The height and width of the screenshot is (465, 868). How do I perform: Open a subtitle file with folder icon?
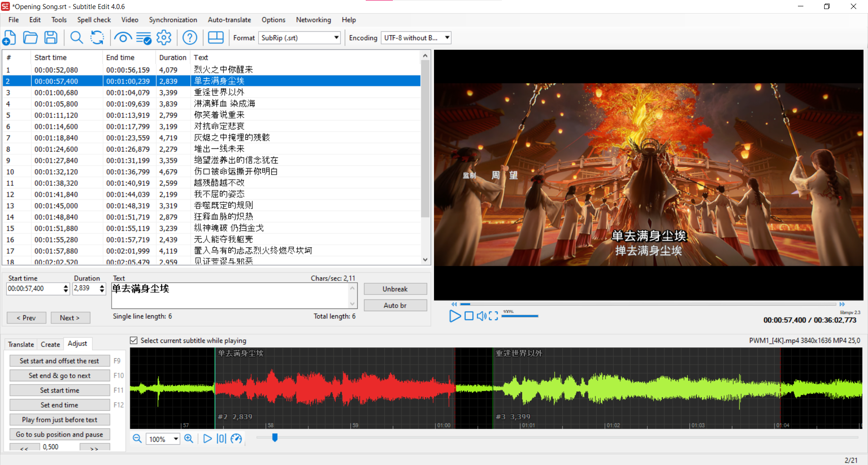pyautogui.click(x=30, y=38)
